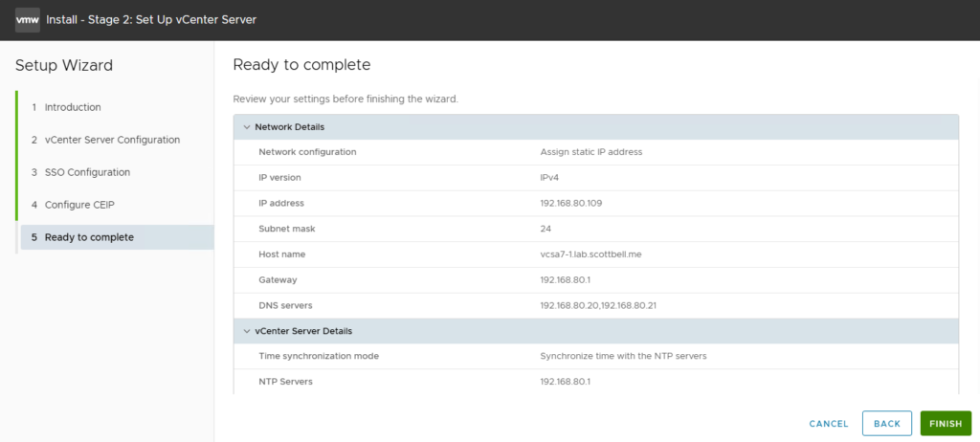Click the Gateway value 192.168.80.1

coord(565,279)
